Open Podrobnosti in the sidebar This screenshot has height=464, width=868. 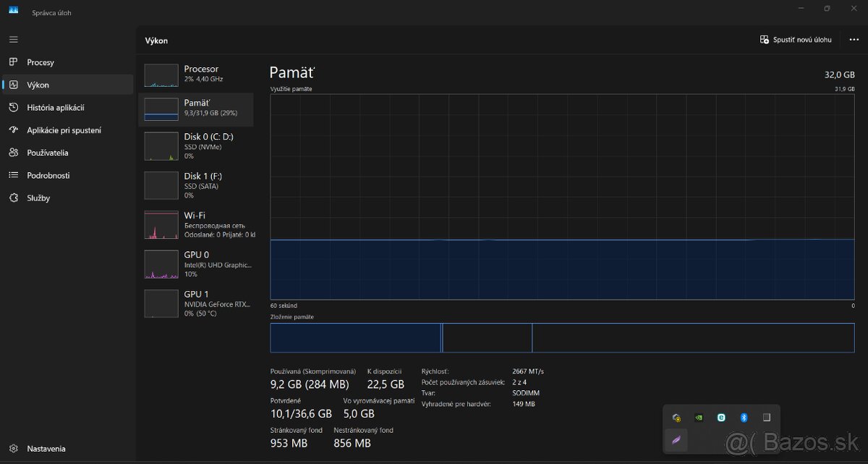48,175
